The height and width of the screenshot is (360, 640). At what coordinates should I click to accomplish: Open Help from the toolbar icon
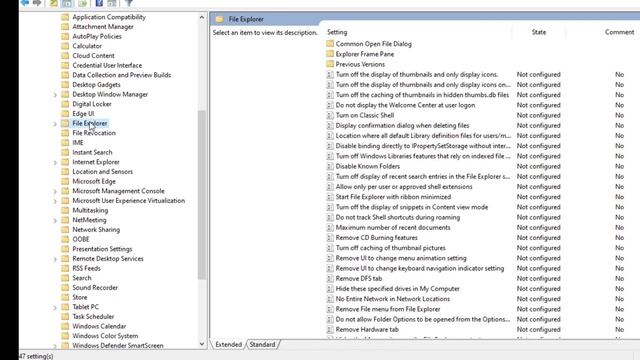(x=99, y=3)
